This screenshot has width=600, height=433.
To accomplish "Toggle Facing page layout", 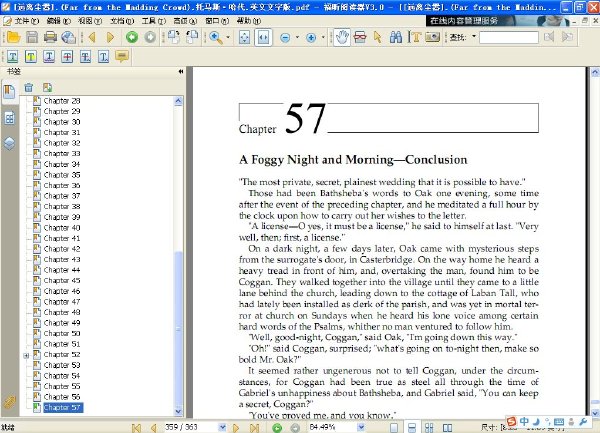I will [x=447, y=428].
